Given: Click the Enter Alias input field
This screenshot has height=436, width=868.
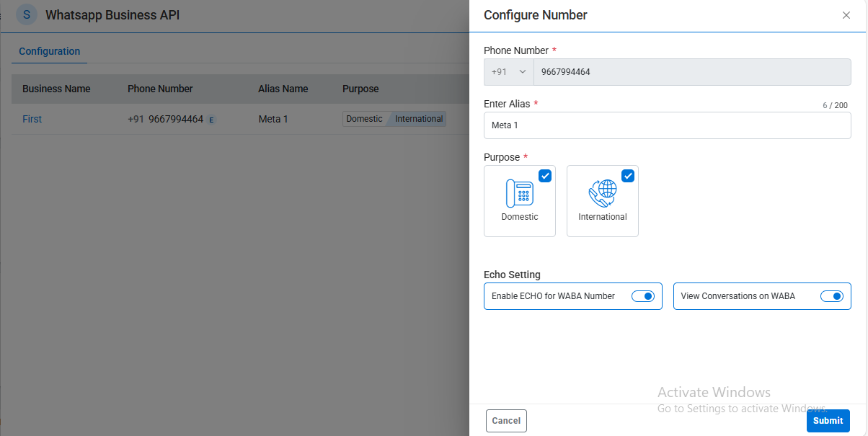Looking at the screenshot, I should (x=667, y=125).
